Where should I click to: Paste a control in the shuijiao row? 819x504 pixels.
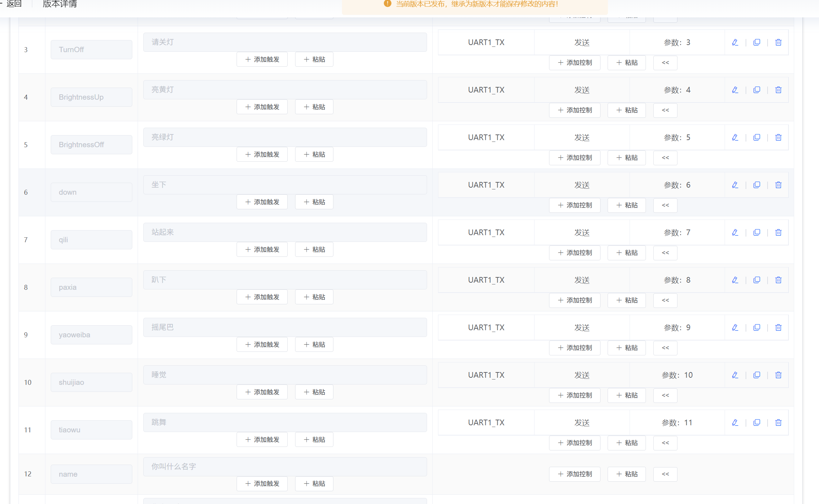pyautogui.click(x=627, y=395)
